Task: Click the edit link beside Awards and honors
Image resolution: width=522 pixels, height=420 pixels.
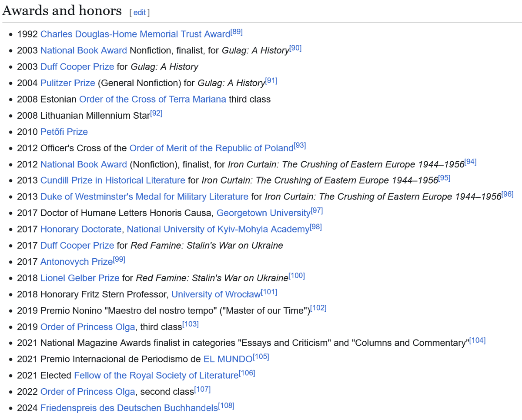Action: pyautogui.click(x=139, y=13)
